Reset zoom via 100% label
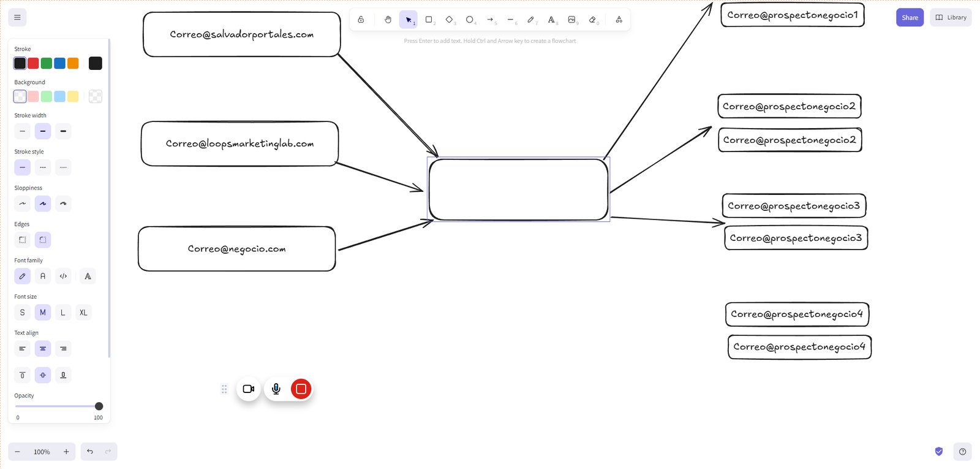This screenshot has width=980, height=469. point(42,452)
